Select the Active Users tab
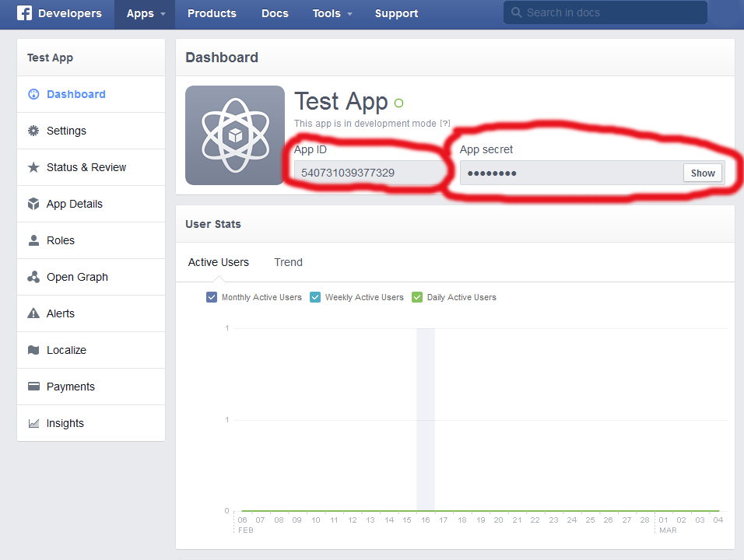Screen dimensions: 744x560 point(219,262)
